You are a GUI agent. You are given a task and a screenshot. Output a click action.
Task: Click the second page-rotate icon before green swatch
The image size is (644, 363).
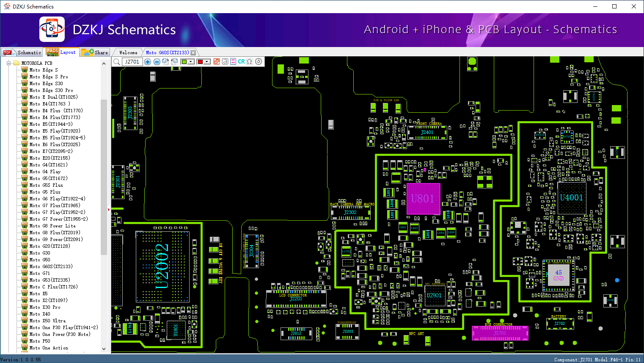[x=173, y=62]
